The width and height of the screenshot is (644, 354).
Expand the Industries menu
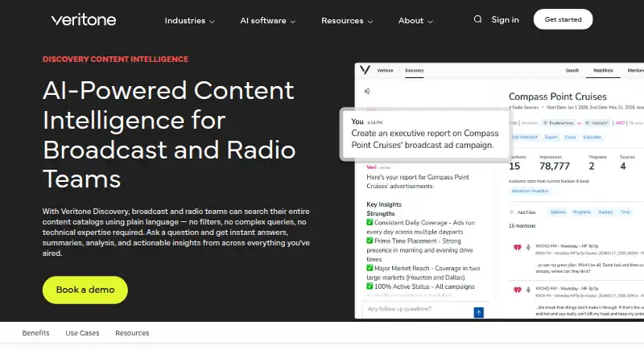pos(189,21)
